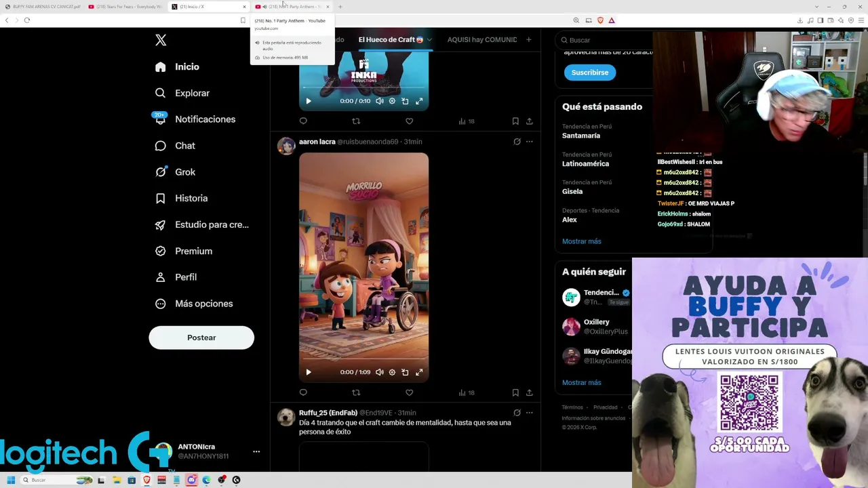Reload the page in the browser toolbar

27,20
